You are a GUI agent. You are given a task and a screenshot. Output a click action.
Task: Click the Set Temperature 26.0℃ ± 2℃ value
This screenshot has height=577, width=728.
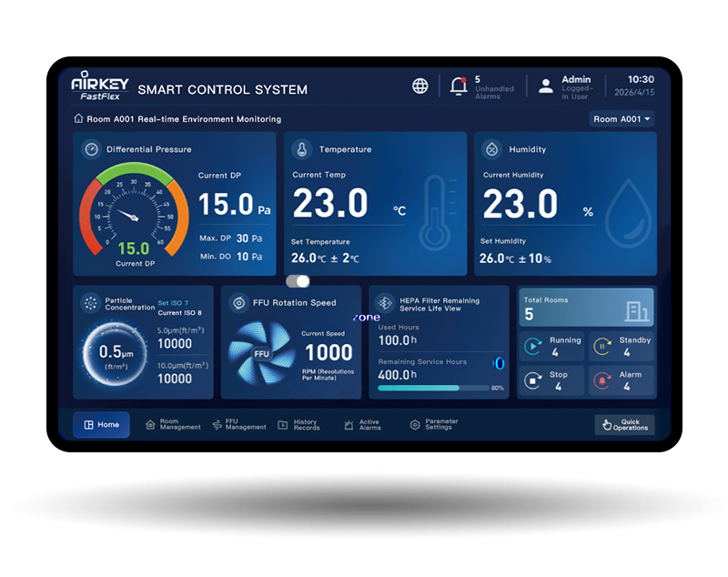[325, 258]
